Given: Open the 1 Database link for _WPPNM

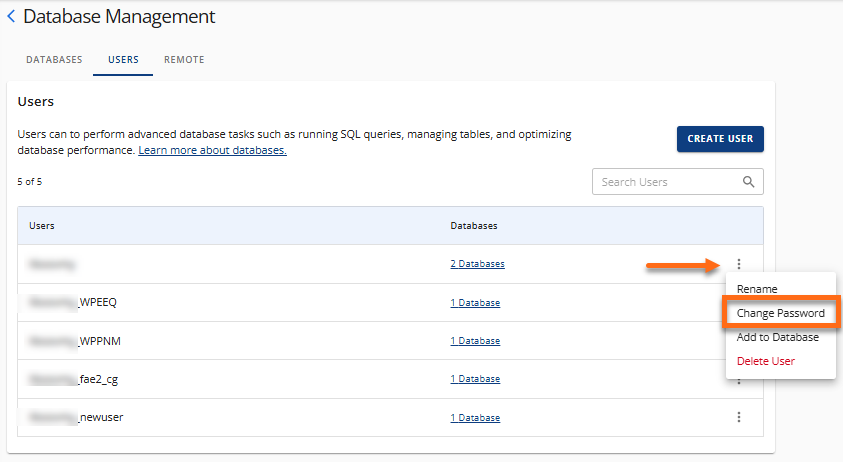Looking at the screenshot, I should point(474,341).
